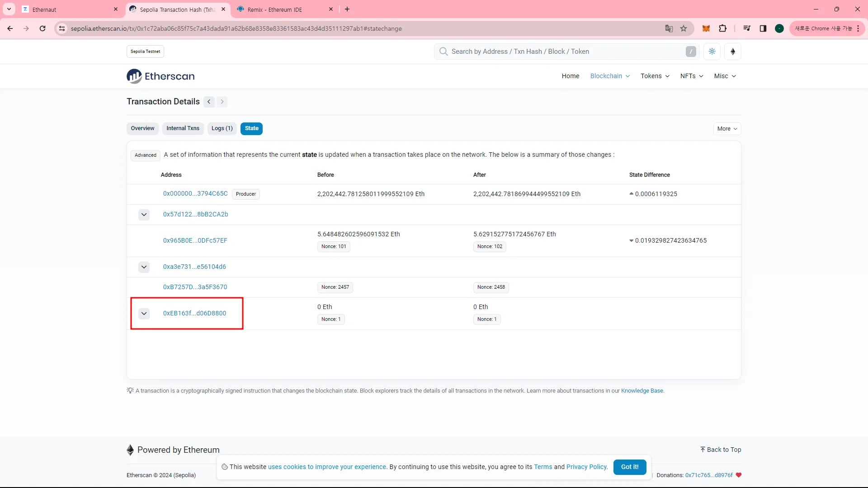The image size is (868, 488).
Task: Click the search magnifier icon
Action: click(443, 52)
